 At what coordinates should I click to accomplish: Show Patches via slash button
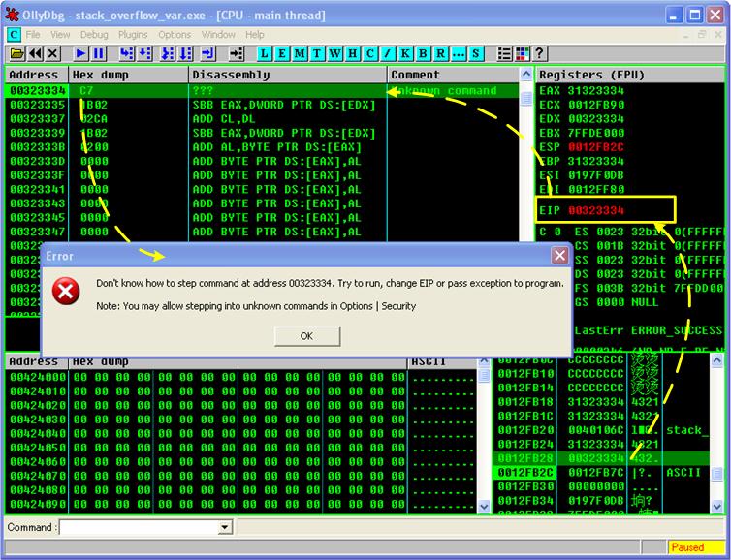[x=388, y=53]
